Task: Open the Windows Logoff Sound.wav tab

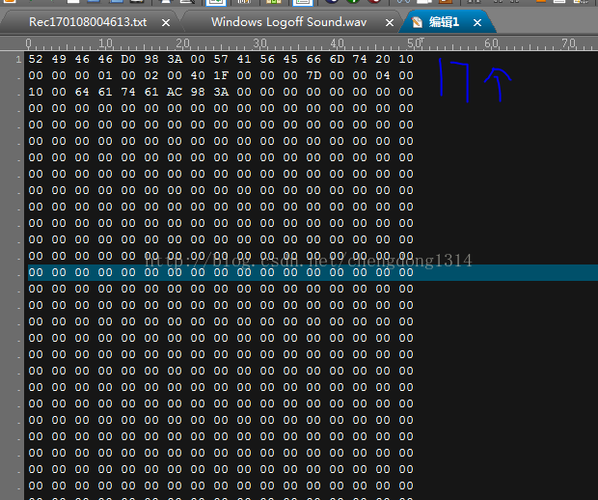Action: point(289,22)
